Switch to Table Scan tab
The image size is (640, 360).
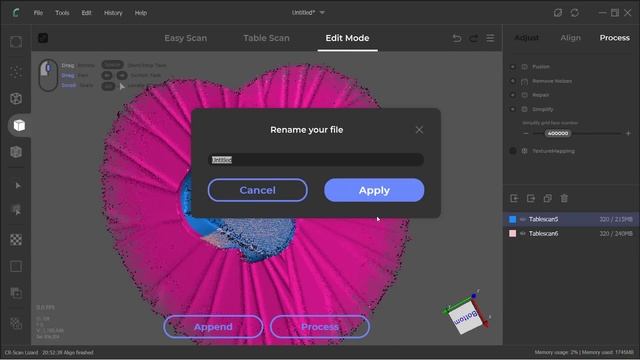[x=266, y=38]
